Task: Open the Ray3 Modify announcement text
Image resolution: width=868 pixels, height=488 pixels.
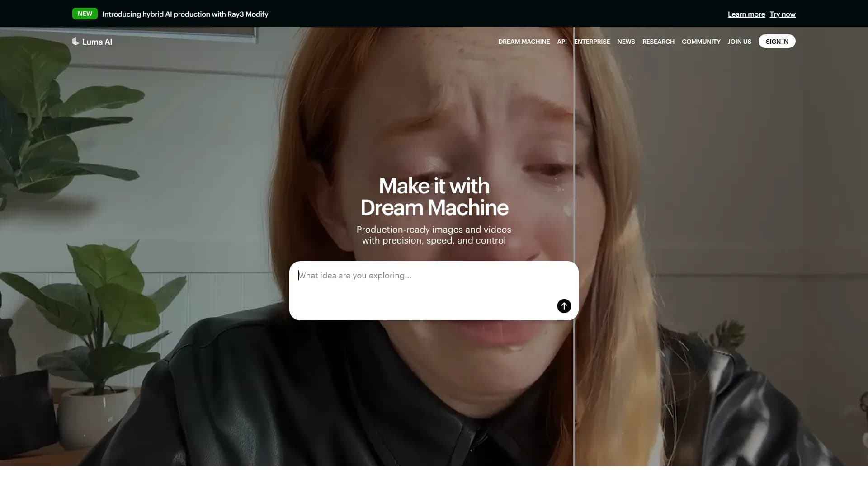Action: 185,14
